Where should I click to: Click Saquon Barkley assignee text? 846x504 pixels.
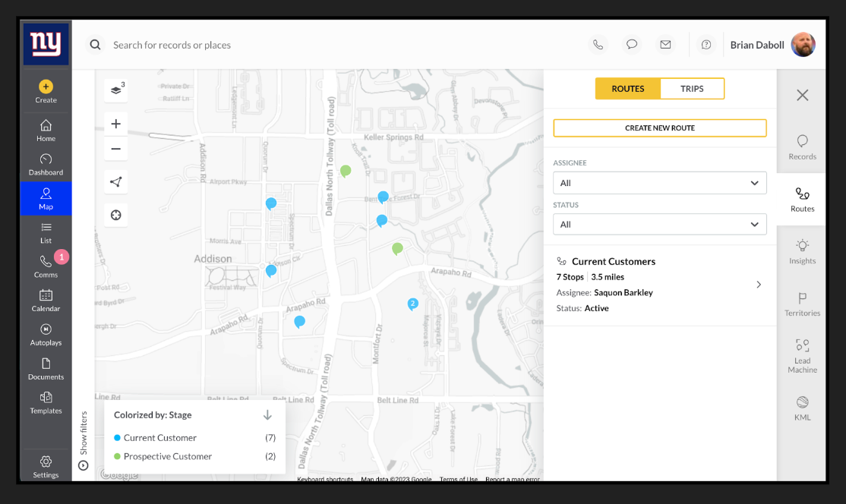pyautogui.click(x=623, y=293)
